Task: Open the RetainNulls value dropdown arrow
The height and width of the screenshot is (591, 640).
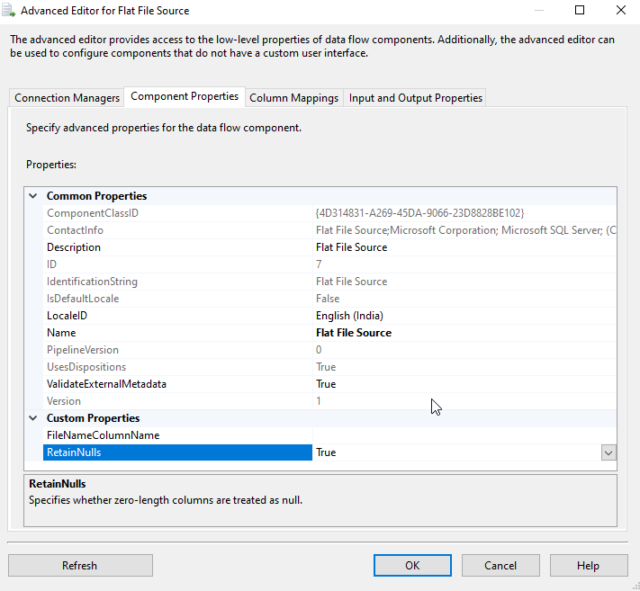Action: click(x=608, y=453)
